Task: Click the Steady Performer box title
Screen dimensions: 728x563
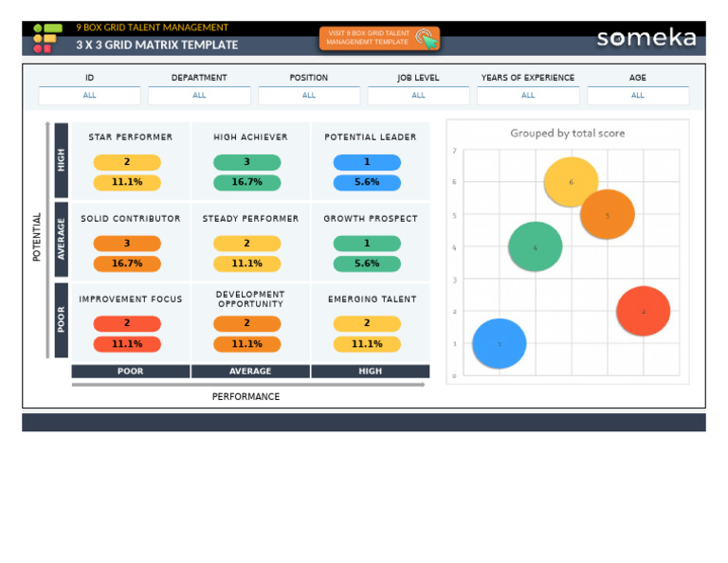Action: point(250,219)
